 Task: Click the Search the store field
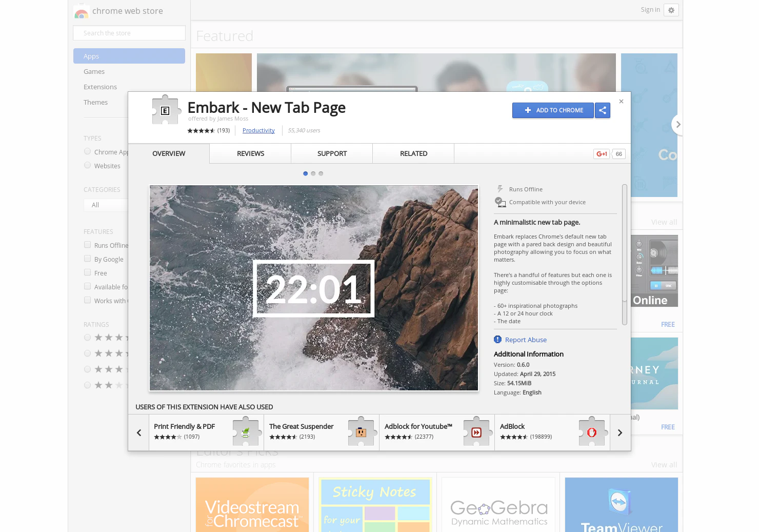pos(129,33)
